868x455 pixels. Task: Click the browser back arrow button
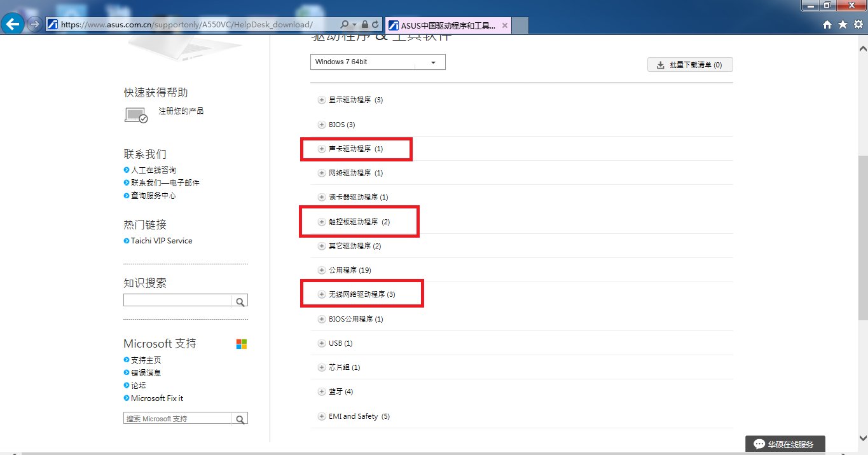(x=13, y=24)
